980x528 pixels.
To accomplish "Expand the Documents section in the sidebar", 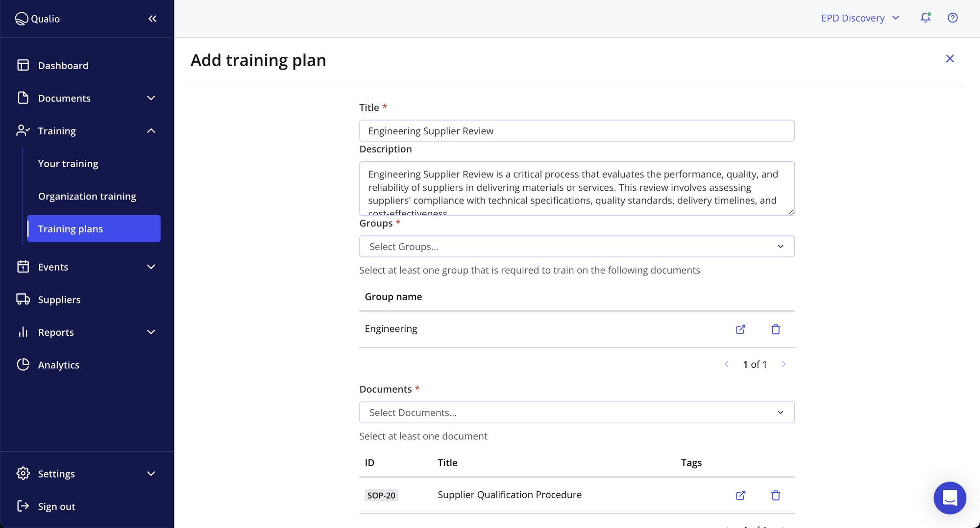I will [x=151, y=98].
